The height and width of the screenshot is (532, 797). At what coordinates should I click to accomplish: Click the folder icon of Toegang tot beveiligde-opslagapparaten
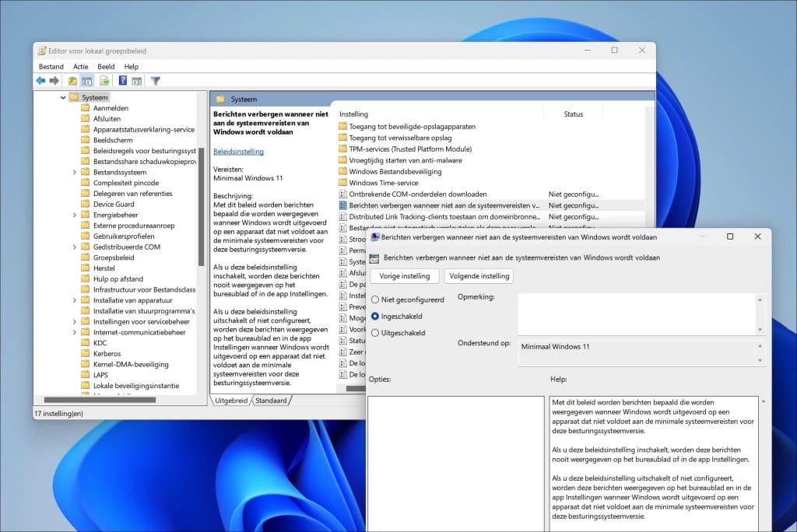point(342,126)
